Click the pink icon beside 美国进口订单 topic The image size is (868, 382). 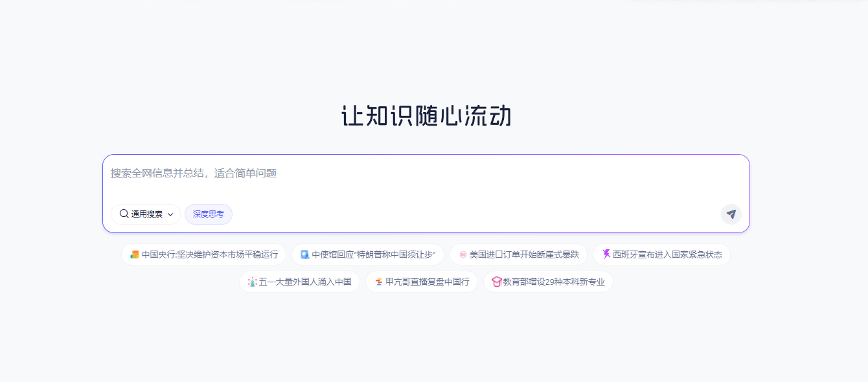[463, 254]
